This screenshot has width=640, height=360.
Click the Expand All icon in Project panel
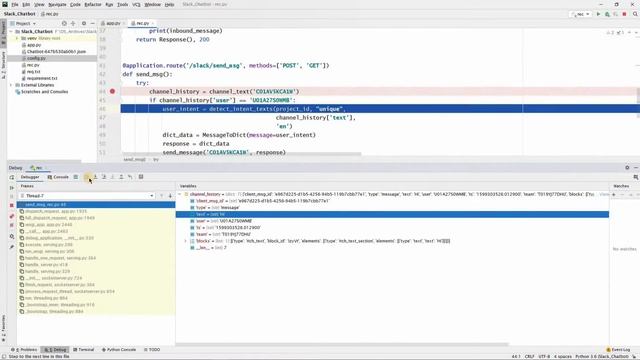click(x=73, y=24)
